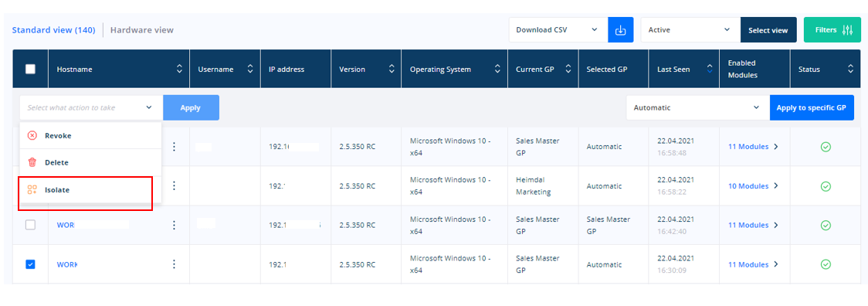Click the green Filters button
The image size is (868, 306).
832,30
